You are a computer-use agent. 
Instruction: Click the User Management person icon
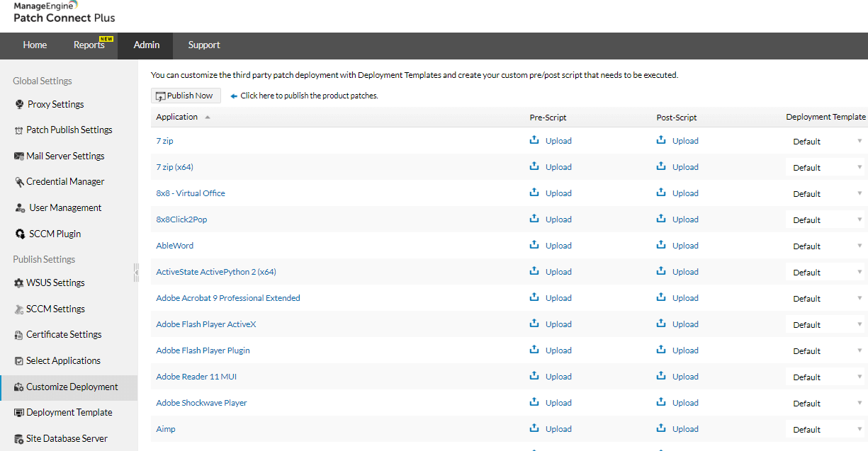click(x=21, y=208)
